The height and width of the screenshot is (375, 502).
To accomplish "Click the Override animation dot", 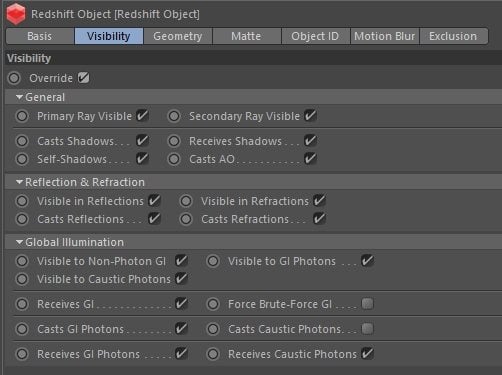I will coord(14,78).
